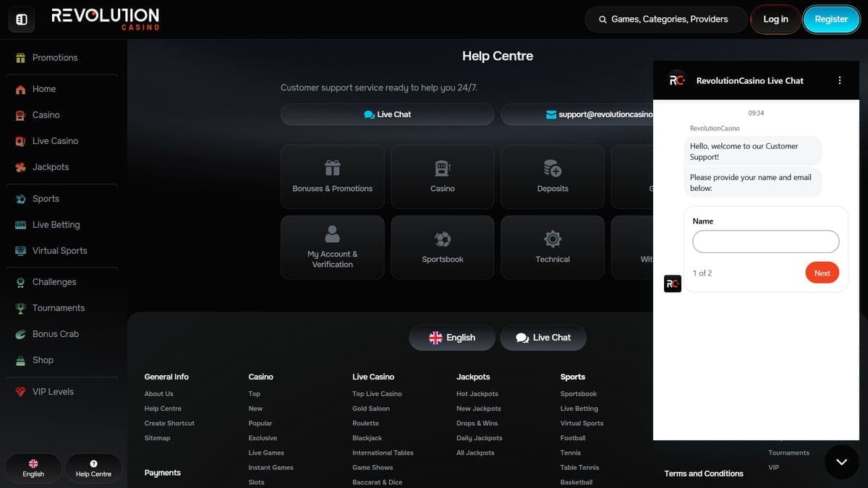The image size is (868, 488).
Task: Open Terms and Conditions footer heading
Action: pyautogui.click(x=704, y=474)
